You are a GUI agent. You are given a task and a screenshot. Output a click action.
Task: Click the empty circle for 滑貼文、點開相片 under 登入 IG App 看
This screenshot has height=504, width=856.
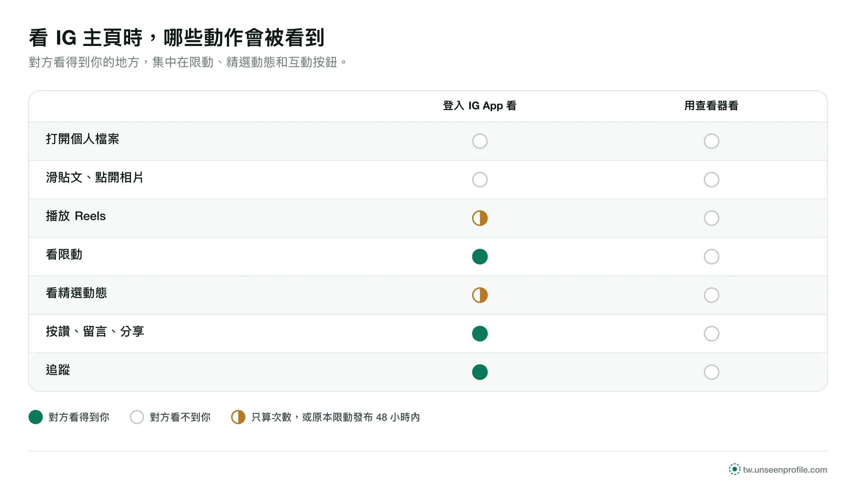coord(480,180)
